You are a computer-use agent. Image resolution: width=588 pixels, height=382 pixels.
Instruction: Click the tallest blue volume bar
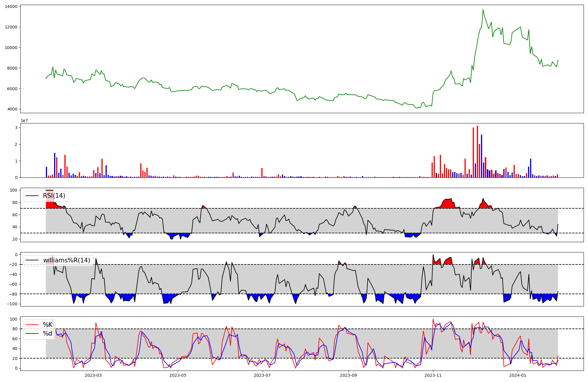point(482,156)
